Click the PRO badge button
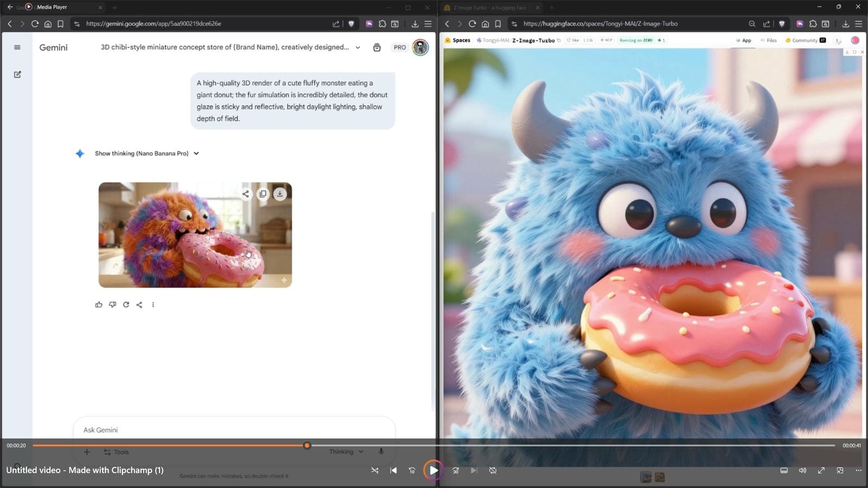868x488 pixels. (400, 47)
